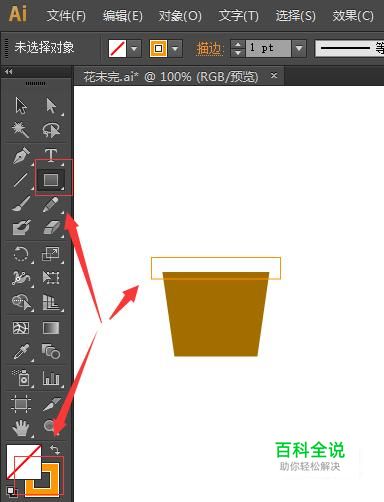Decrease stroke weight with down arrow
384x502 pixels.
click(238, 53)
